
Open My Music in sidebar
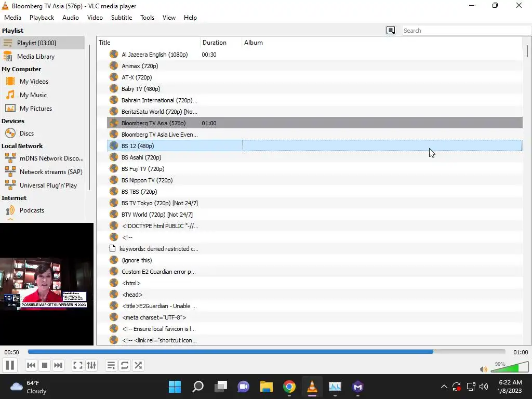point(42,95)
